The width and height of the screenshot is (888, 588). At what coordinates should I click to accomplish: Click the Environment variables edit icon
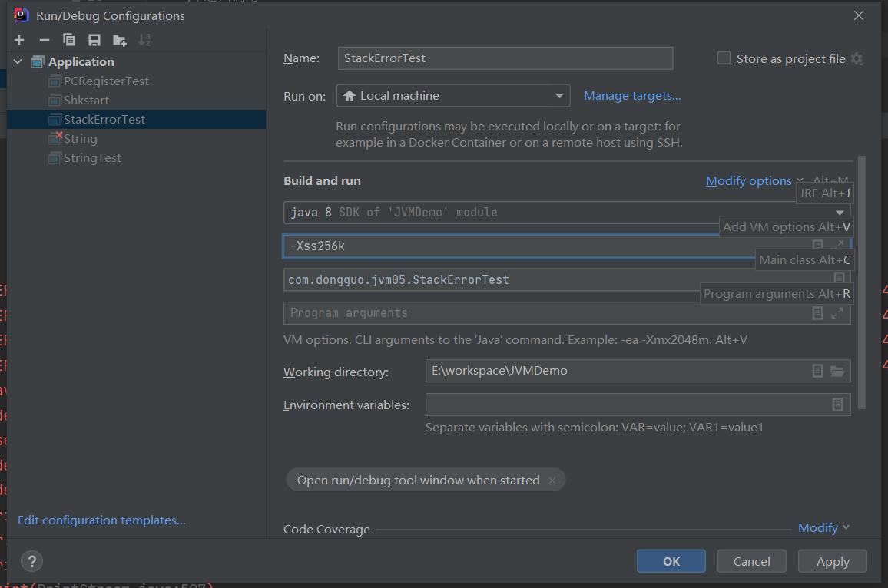(x=837, y=405)
